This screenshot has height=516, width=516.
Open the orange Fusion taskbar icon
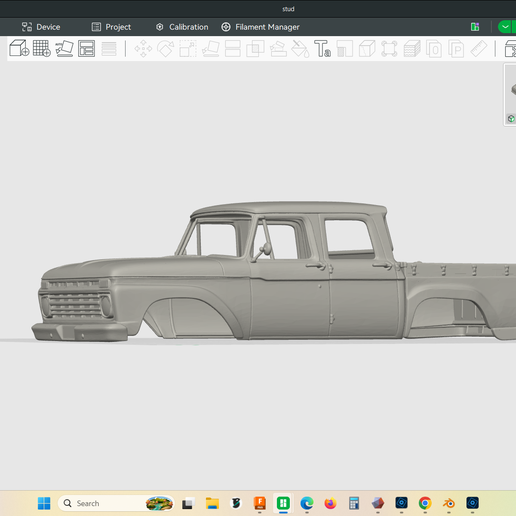point(260,503)
